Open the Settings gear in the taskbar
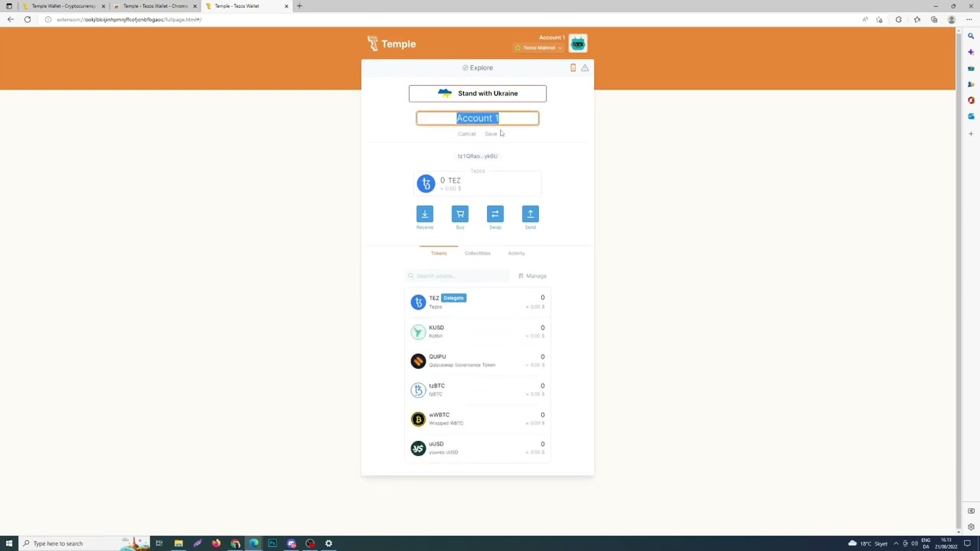Image resolution: width=980 pixels, height=551 pixels. tap(328, 543)
